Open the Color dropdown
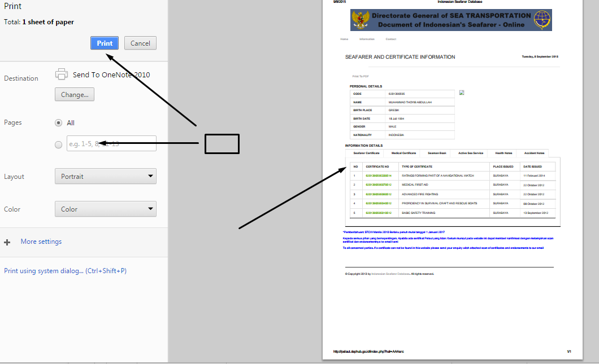599x364 pixels. (x=105, y=208)
